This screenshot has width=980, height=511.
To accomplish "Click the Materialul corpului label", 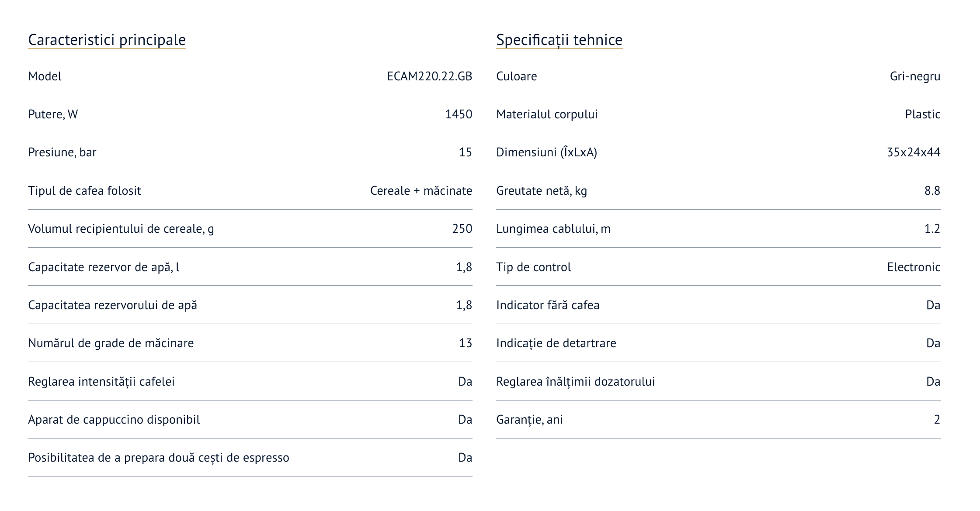I will 546,114.
